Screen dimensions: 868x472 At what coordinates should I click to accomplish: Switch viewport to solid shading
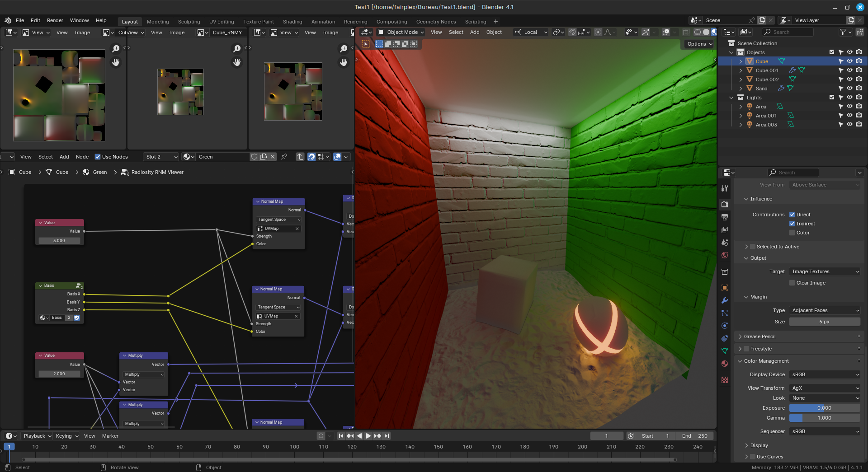pos(706,32)
